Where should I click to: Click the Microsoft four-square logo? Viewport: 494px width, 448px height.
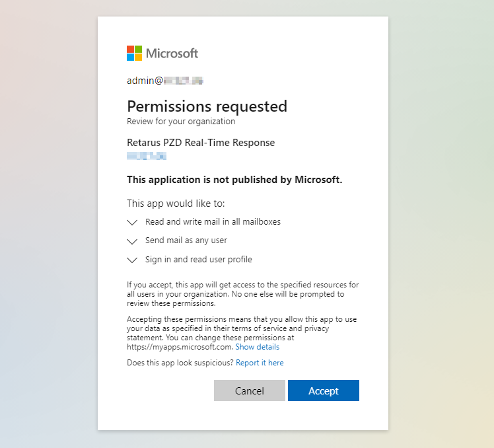point(135,54)
